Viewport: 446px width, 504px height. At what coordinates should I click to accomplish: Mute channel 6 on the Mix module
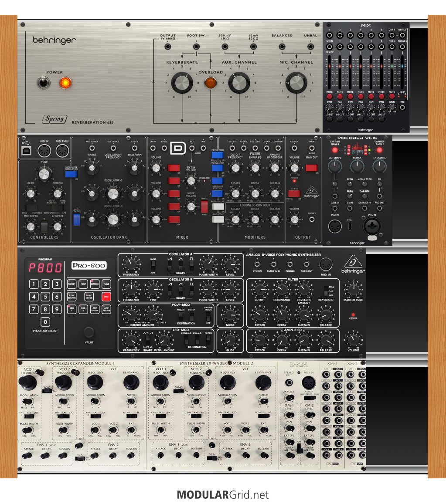pos(381,96)
